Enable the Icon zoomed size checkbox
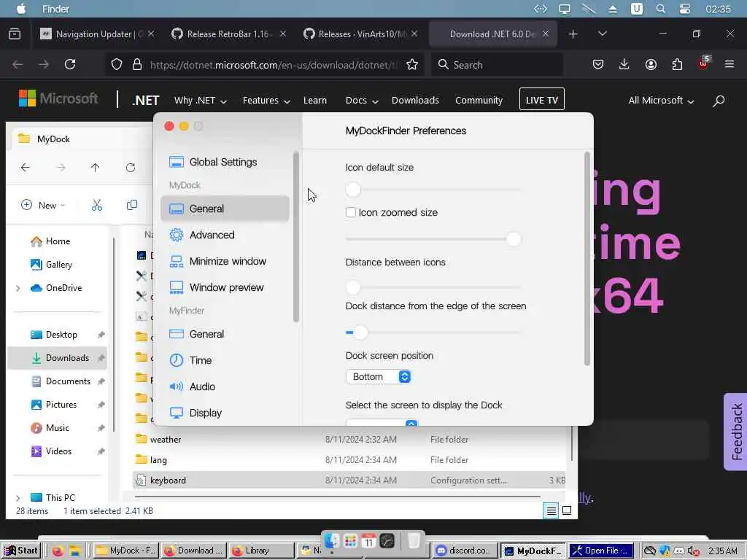747x560 pixels. [351, 212]
